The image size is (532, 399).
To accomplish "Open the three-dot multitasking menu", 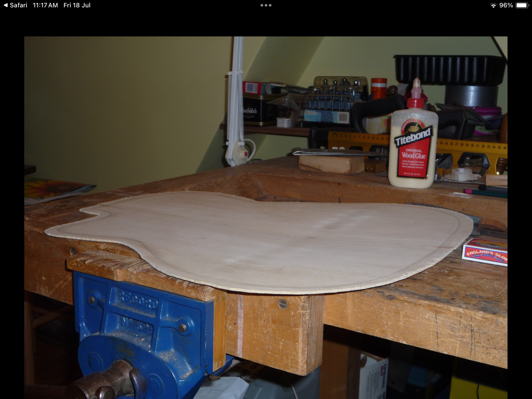I will pyautogui.click(x=266, y=5).
